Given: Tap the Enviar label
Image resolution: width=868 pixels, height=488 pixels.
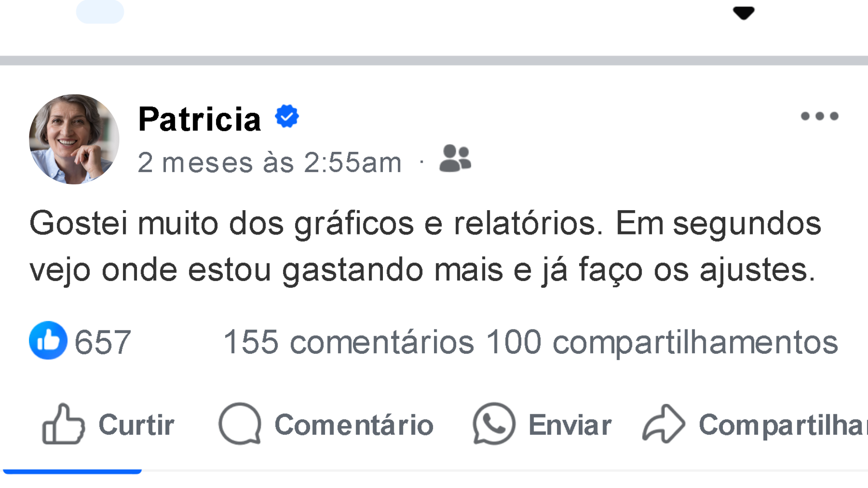Looking at the screenshot, I should pyautogui.click(x=570, y=425).
